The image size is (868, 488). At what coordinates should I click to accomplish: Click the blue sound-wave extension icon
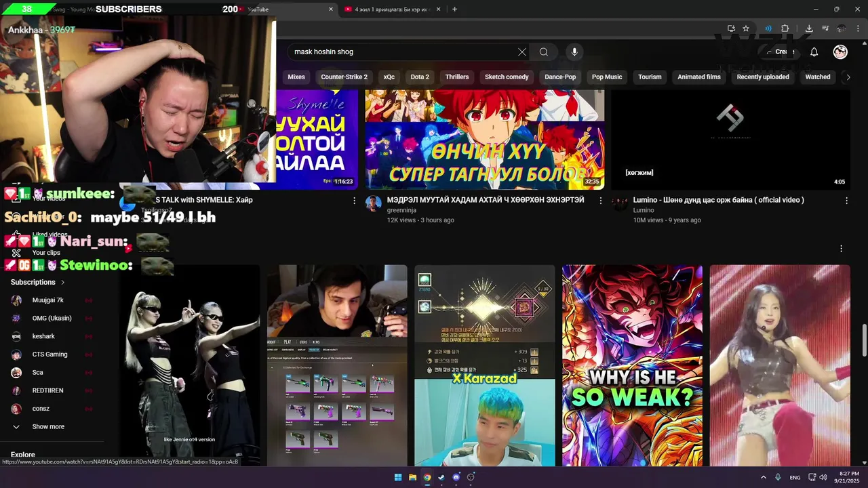tap(768, 28)
